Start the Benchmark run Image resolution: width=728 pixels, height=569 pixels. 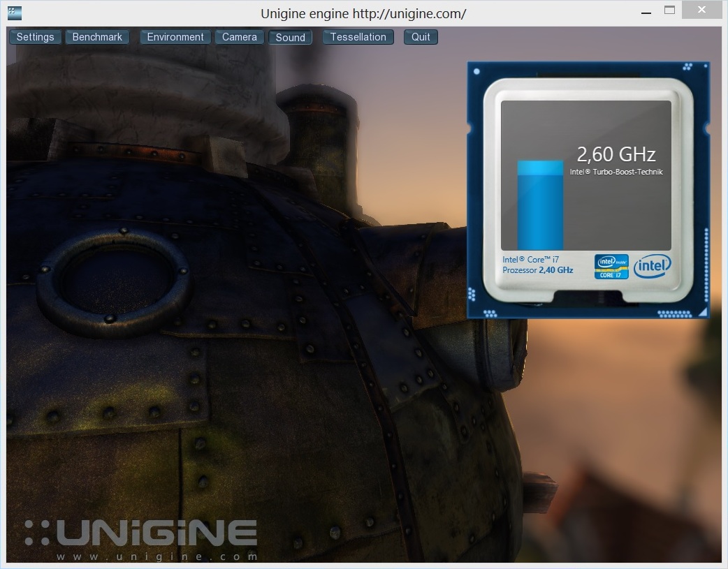pyautogui.click(x=97, y=37)
